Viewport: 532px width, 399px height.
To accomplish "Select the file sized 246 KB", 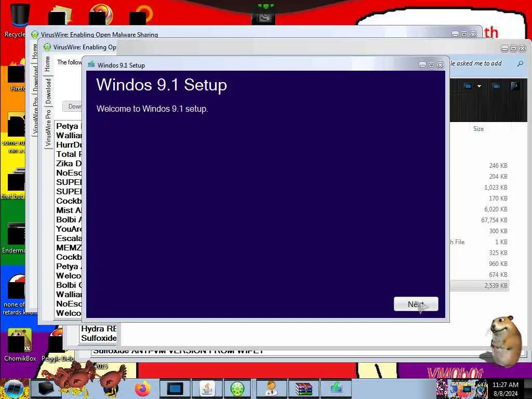I will click(480, 166).
